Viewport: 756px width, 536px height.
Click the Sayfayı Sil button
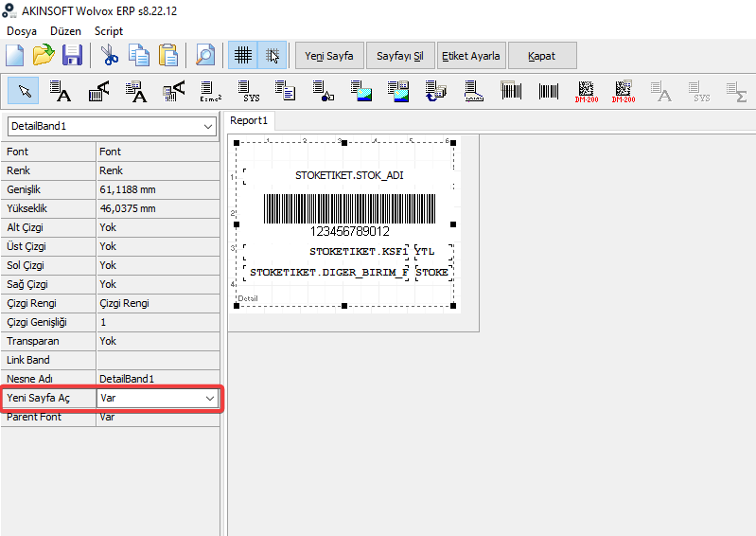click(400, 56)
